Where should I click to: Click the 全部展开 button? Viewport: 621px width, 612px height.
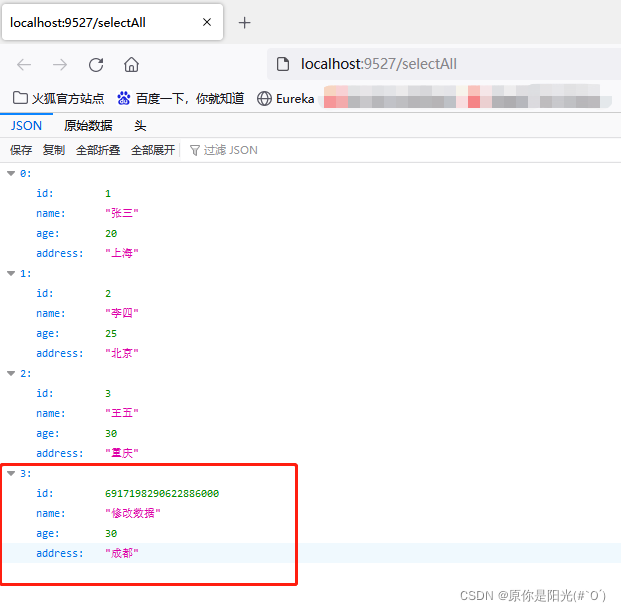(x=153, y=150)
